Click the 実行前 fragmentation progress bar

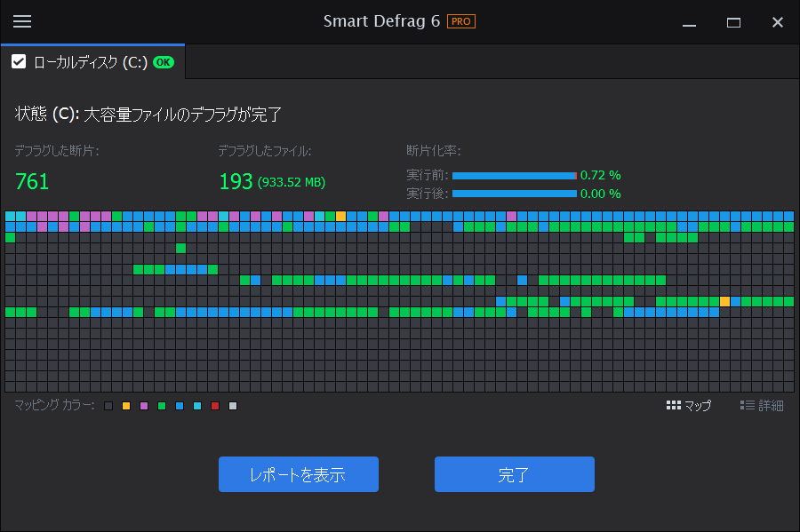click(515, 176)
